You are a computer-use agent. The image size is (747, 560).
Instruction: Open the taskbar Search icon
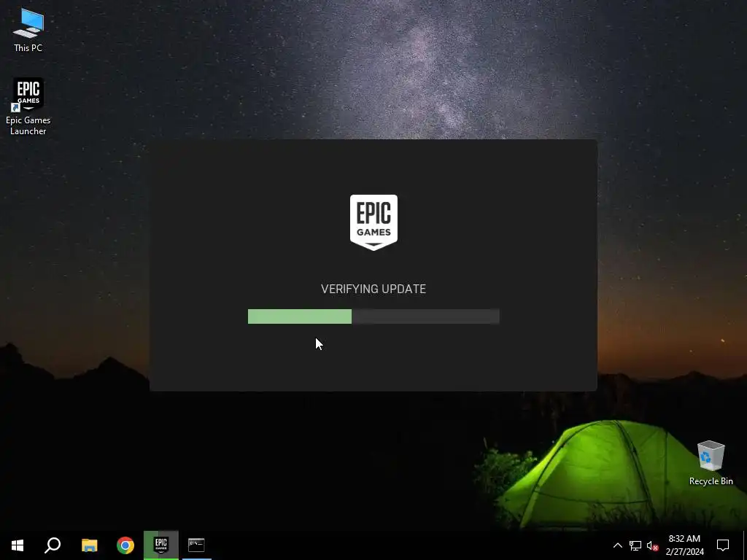point(53,545)
